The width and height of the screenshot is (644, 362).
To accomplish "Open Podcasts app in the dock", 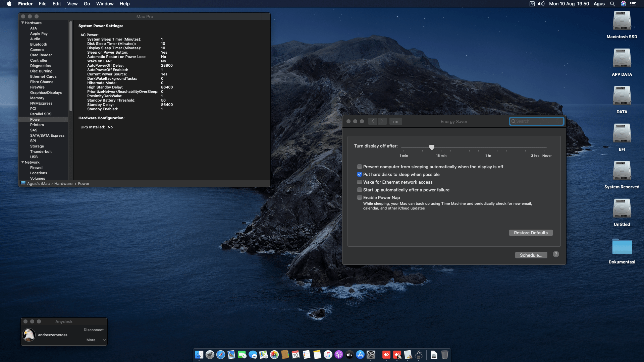I will coord(339,355).
